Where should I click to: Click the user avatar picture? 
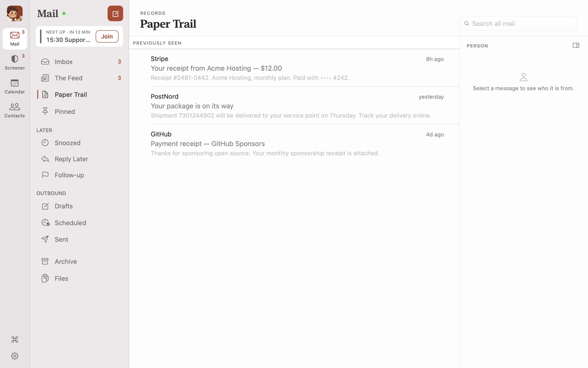pos(15,13)
